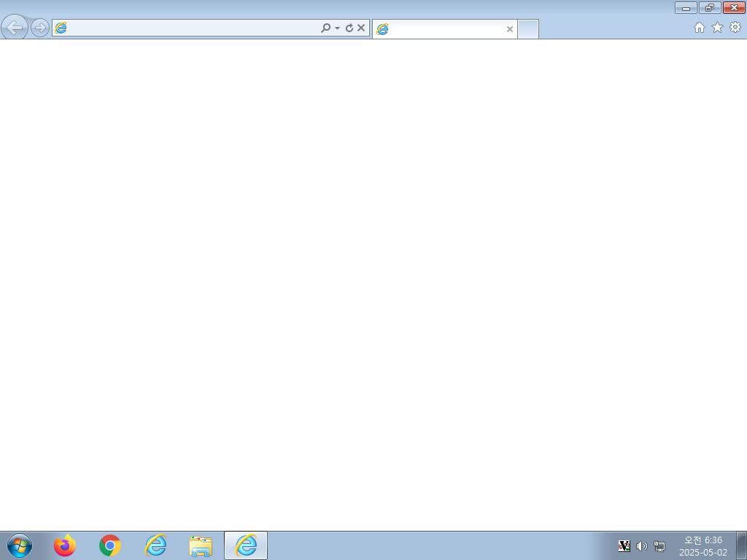
Task: Click the address bar text field
Action: pos(193,28)
